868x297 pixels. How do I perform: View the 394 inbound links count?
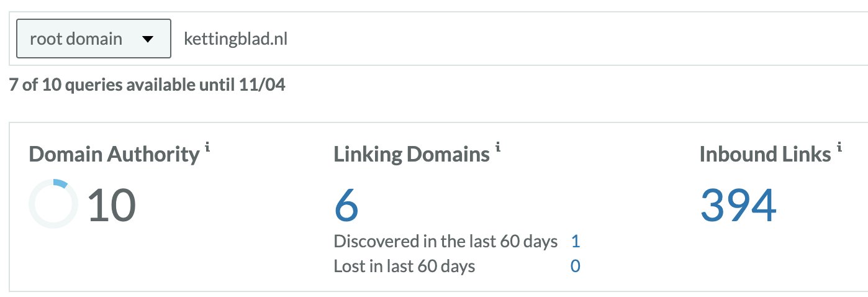click(738, 205)
